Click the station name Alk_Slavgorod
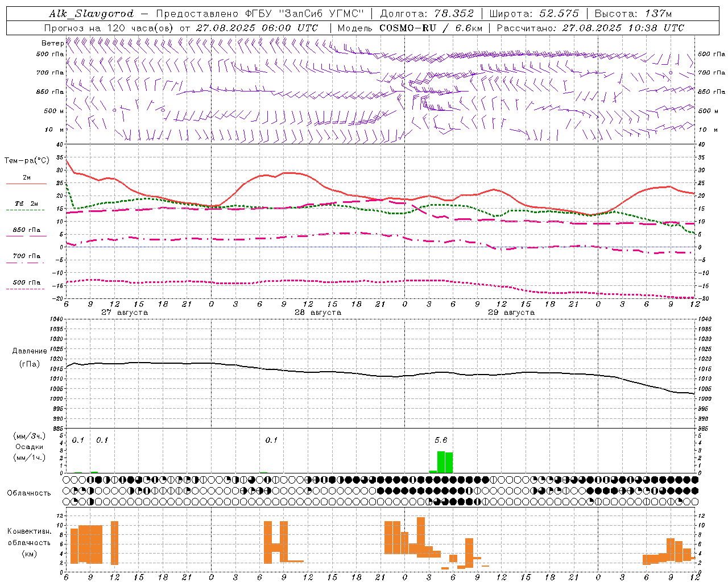The height and width of the screenshot is (582, 728). 92,14
